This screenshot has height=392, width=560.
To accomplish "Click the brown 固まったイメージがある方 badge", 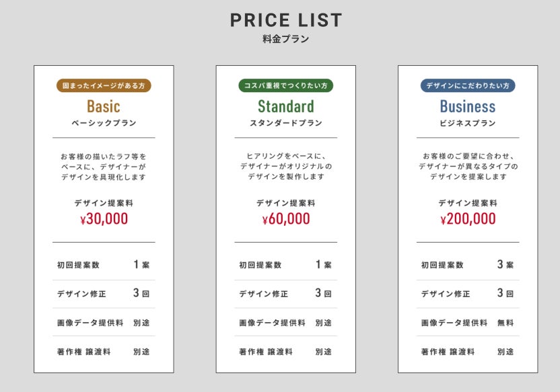I will click(104, 86).
